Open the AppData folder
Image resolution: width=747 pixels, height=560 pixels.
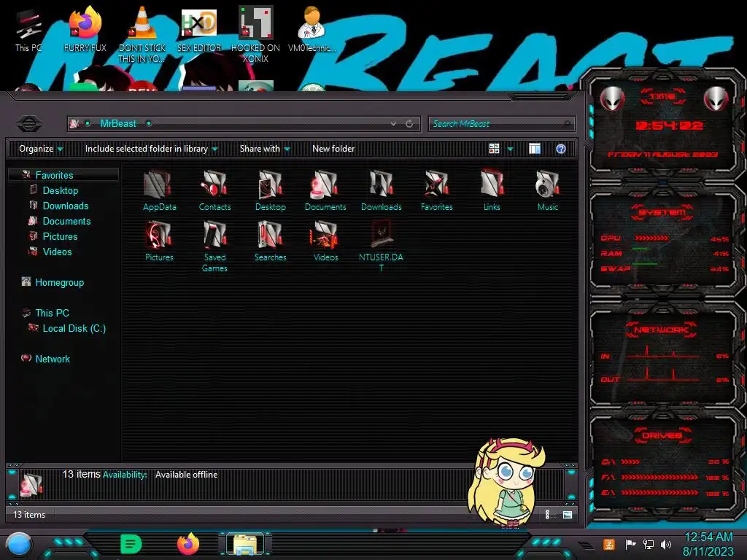click(x=159, y=190)
